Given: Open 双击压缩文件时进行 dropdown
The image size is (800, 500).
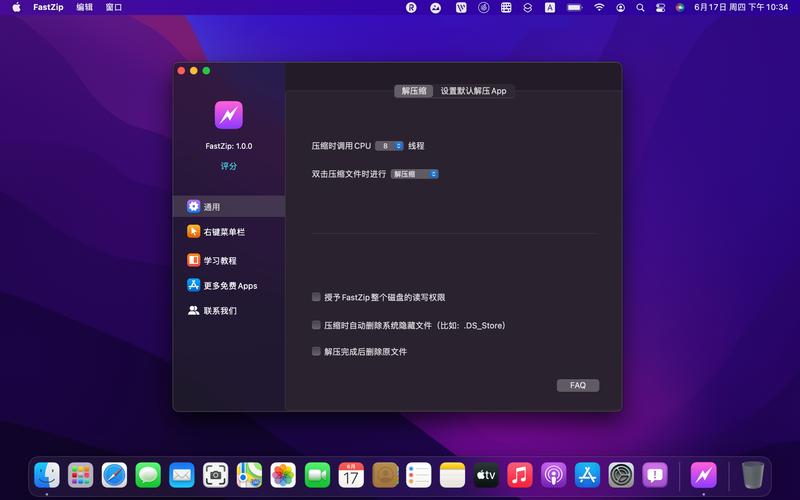Looking at the screenshot, I should tap(415, 174).
